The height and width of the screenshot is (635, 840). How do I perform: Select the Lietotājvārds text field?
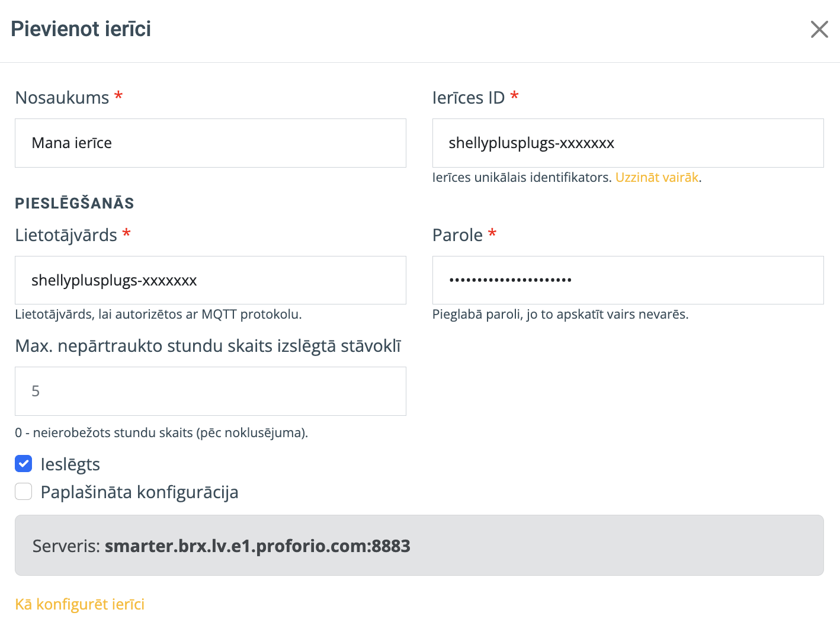point(210,280)
